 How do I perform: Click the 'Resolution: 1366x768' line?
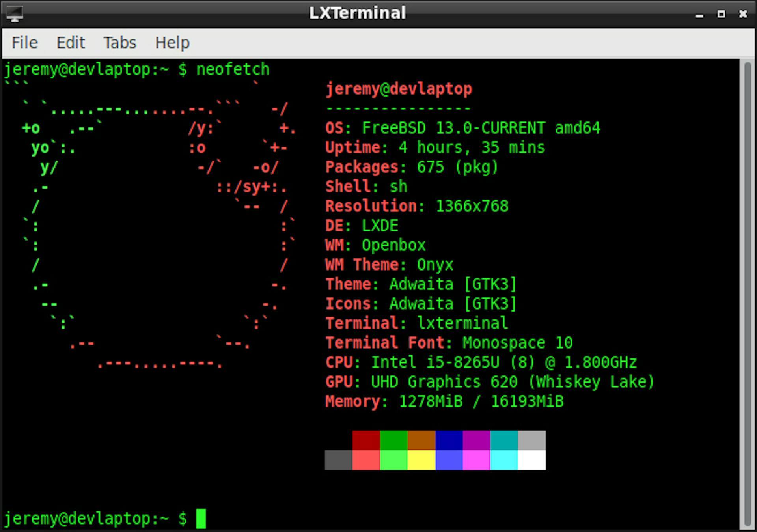coord(417,206)
